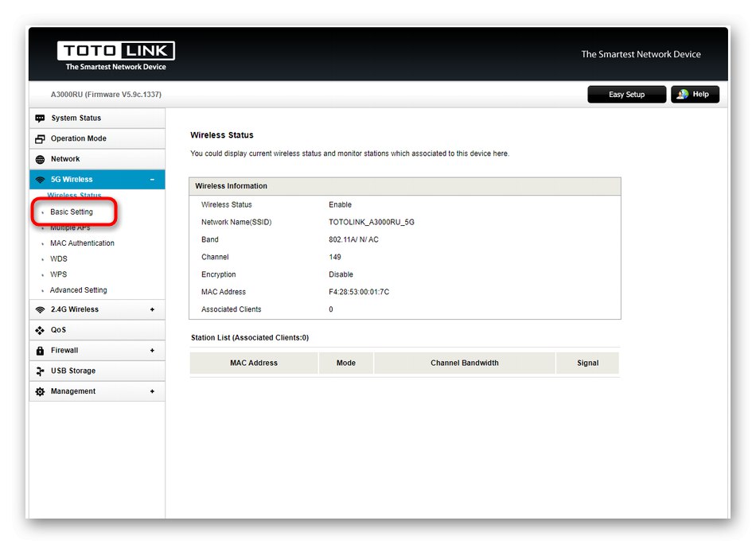Click the Associated Clients label
Viewport: 756px width, 544px height.
coord(232,309)
